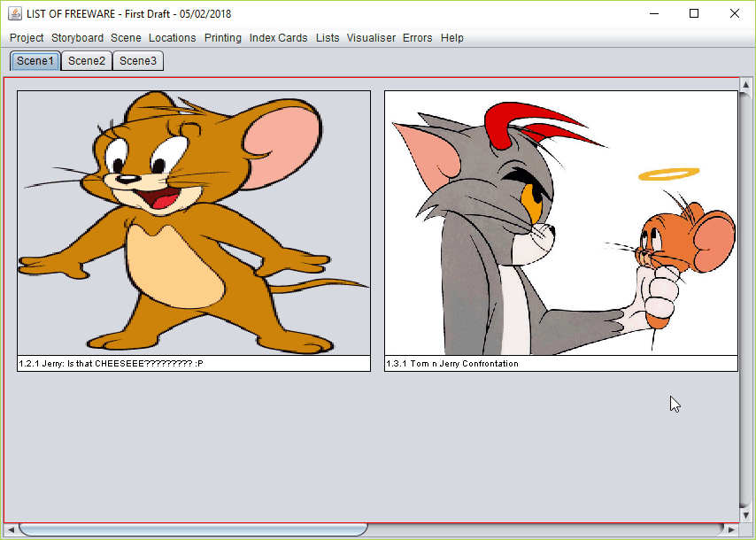The height and width of the screenshot is (540, 756).
Task: Click the horizontal scrollbar left arrow
Action: 11,530
